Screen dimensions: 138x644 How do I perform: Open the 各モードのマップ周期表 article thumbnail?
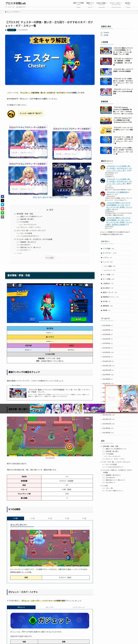(106, 72)
